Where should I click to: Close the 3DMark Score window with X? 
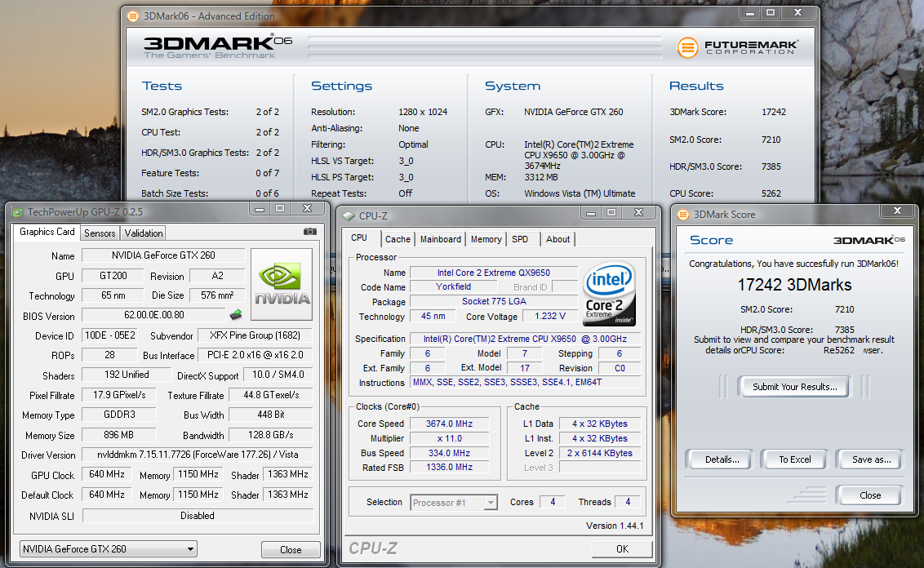tap(897, 211)
